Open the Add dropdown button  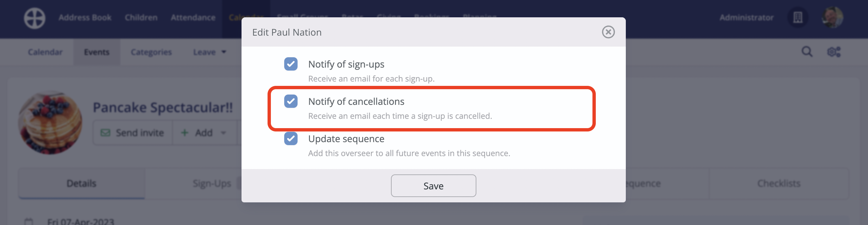tap(203, 133)
